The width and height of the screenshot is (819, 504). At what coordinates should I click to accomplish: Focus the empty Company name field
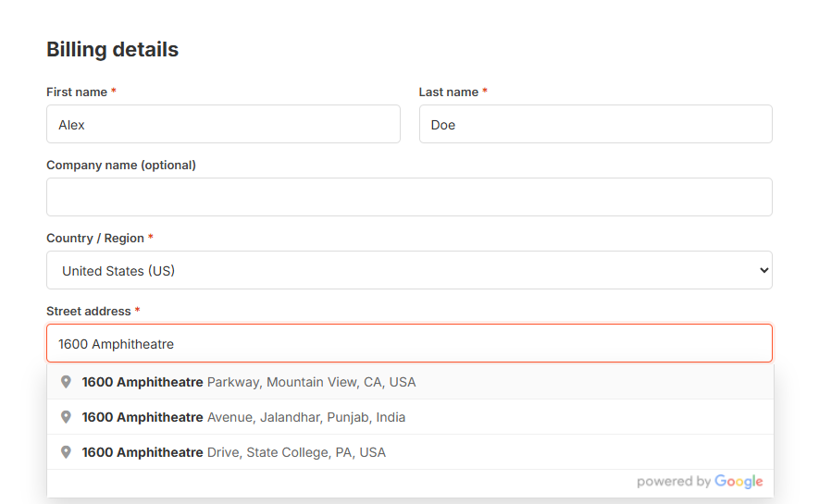[x=409, y=197]
